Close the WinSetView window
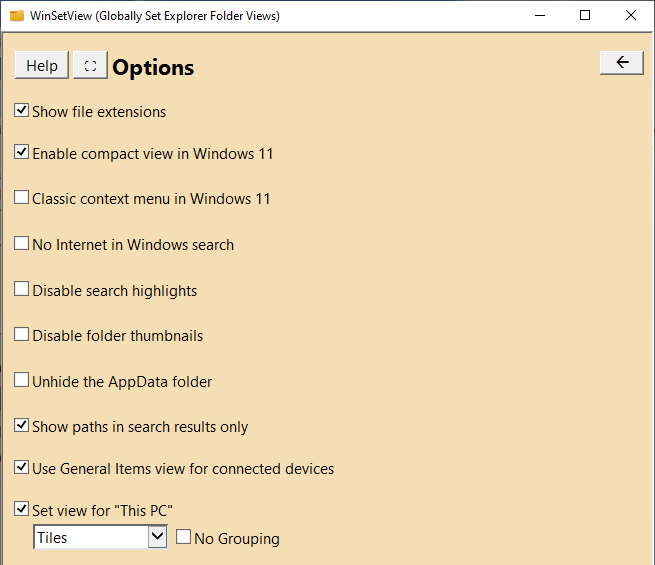The height and width of the screenshot is (565, 655). point(630,16)
